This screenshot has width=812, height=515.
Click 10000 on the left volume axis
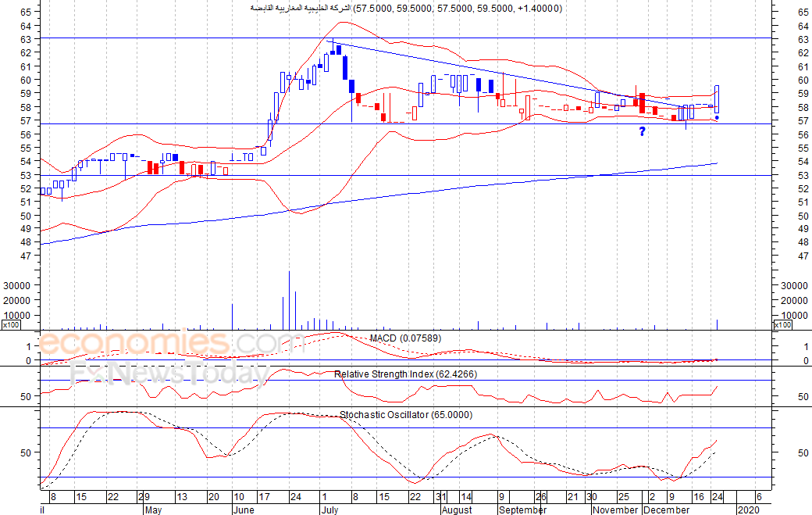[16, 316]
